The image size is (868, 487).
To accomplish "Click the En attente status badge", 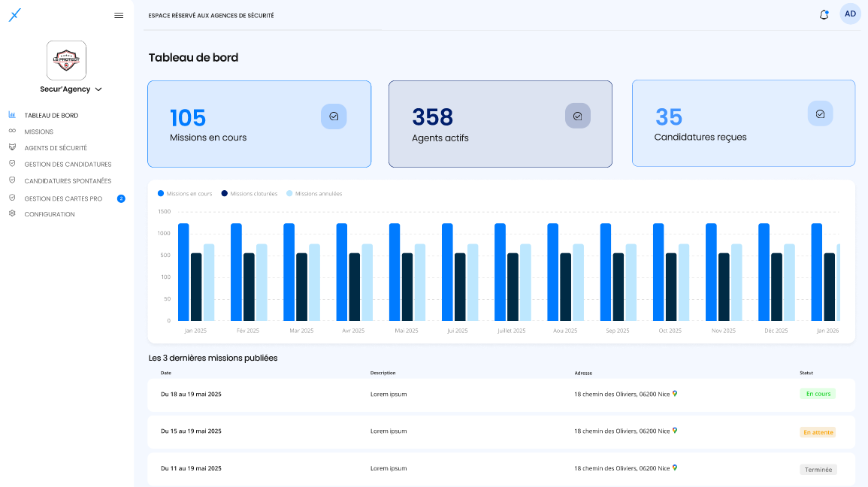I will [x=818, y=432].
